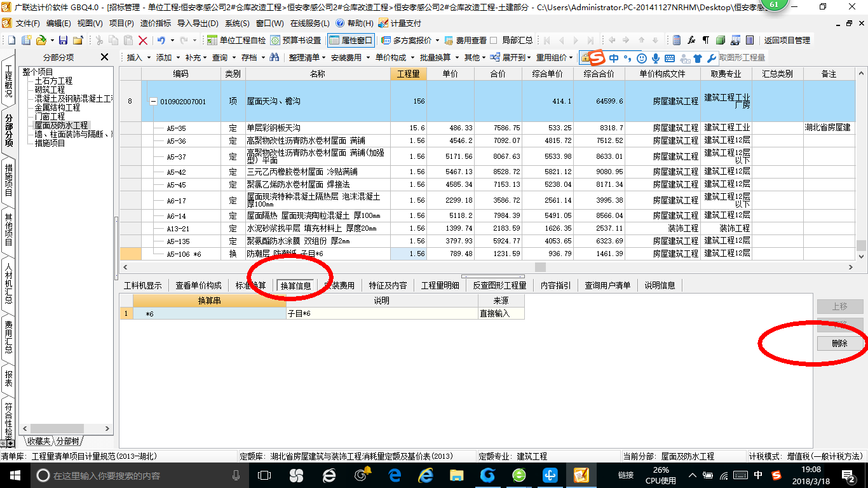Viewport: 868px width, 488px height.
Task: Click the paragraph mark icon
Action: click(x=705, y=40)
